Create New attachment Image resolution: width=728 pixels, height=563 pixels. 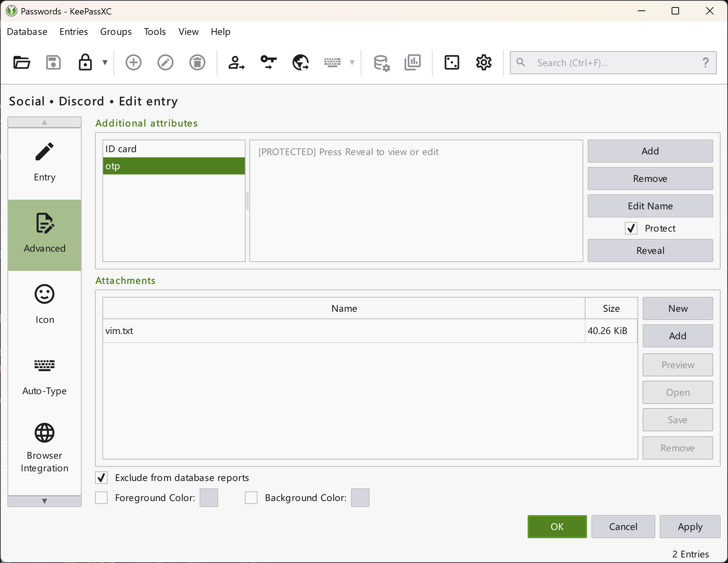(x=678, y=308)
